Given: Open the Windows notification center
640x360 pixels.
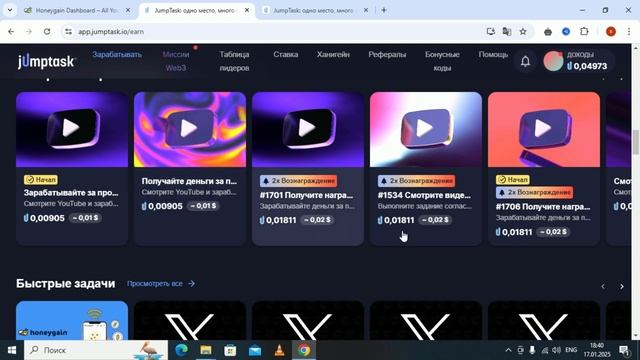Looking at the screenshot, I should pyautogui.click(x=624, y=350).
